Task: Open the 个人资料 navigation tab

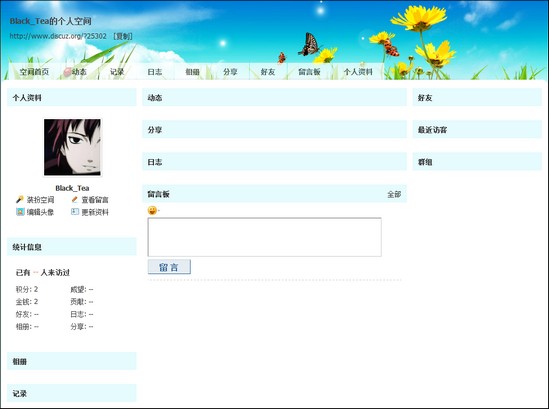Action: tap(358, 72)
